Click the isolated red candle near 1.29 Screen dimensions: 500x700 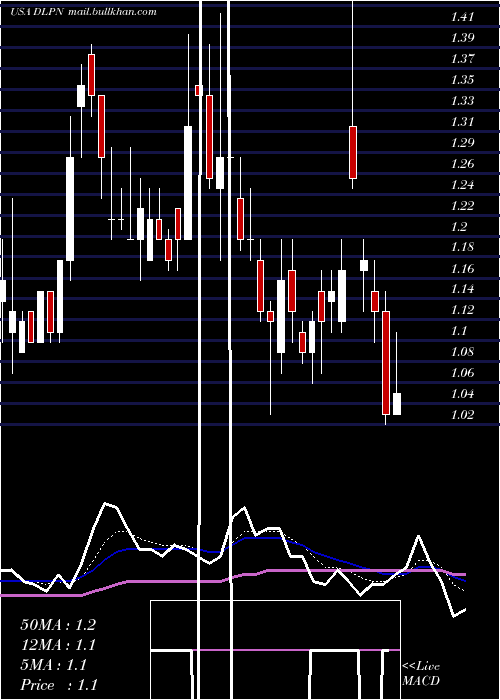[x=353, y=152]
